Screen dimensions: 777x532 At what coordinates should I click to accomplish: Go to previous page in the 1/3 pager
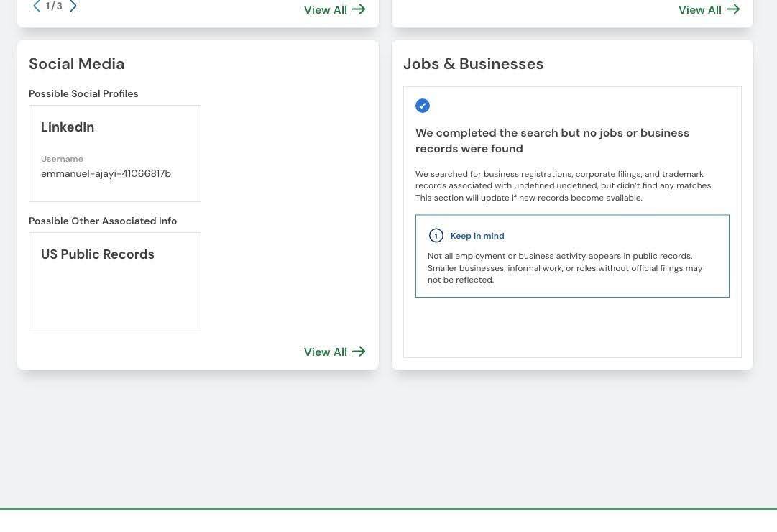click(x=37, y=6)
